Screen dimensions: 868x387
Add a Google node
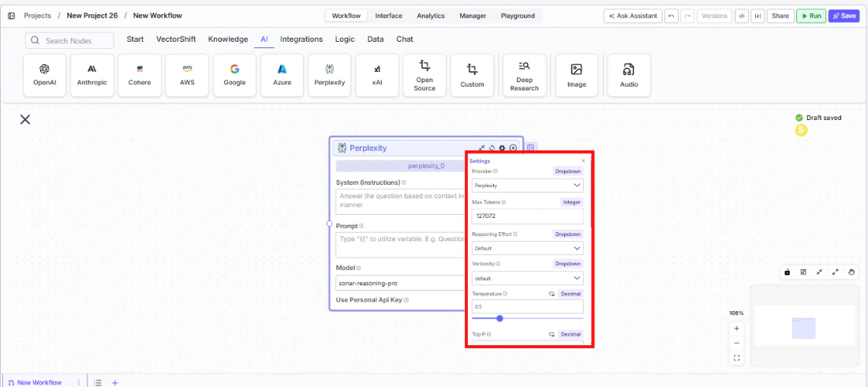click(234, 75)
